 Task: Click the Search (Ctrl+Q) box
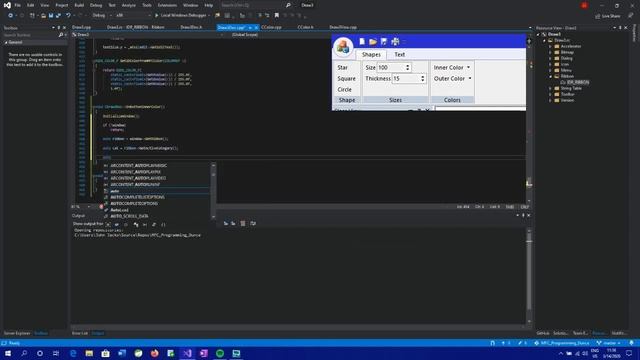pos(255,5)
